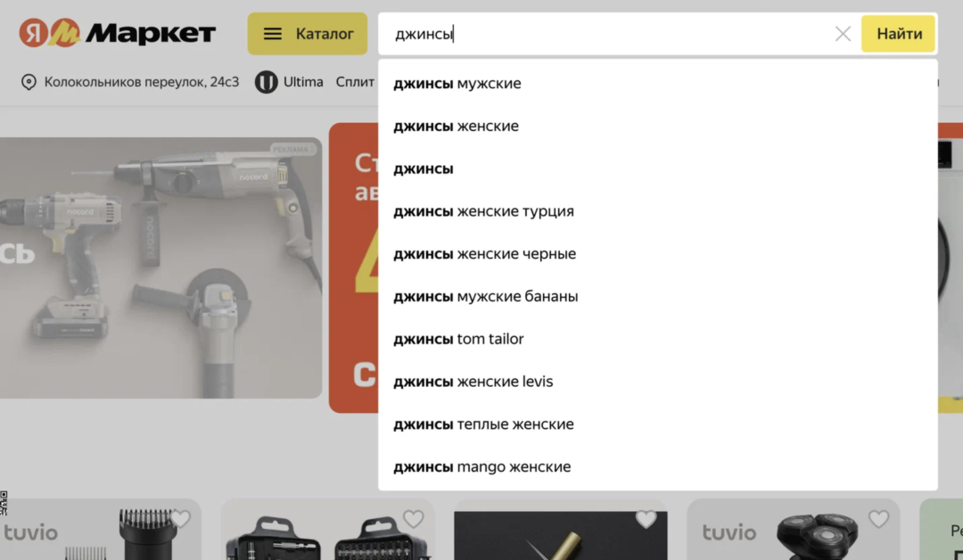Viewport: 963px width, 560px height.
Task: Select suggestion "джинсы женские"
Action: click(x=456, y=127)
